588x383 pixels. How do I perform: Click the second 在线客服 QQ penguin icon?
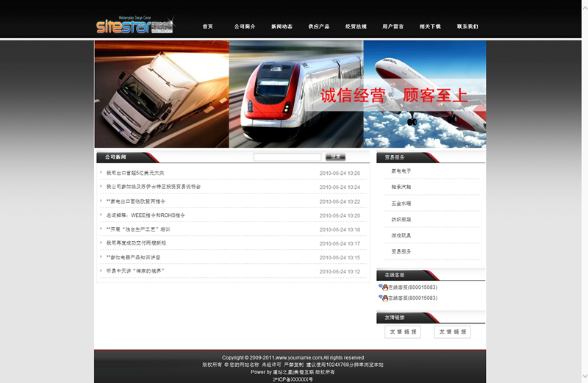click(383, 298)
